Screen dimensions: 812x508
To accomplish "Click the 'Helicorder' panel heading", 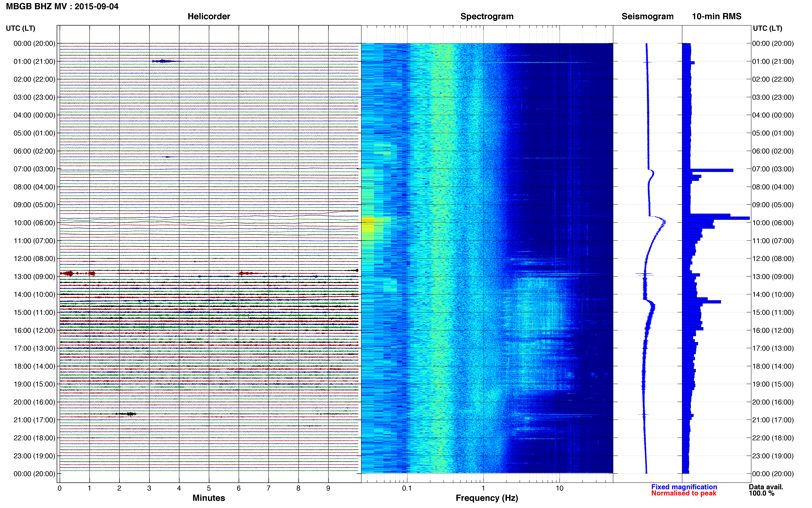I will [208, 16].
